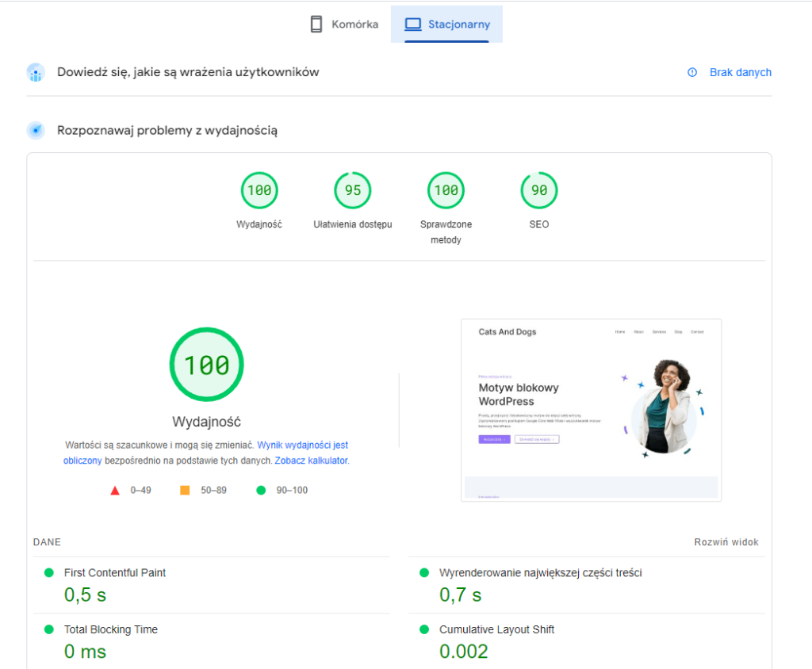Jump to Wydajność score gauge 100
This screenshot has height=669, width=812.
(x=259, y=190)
